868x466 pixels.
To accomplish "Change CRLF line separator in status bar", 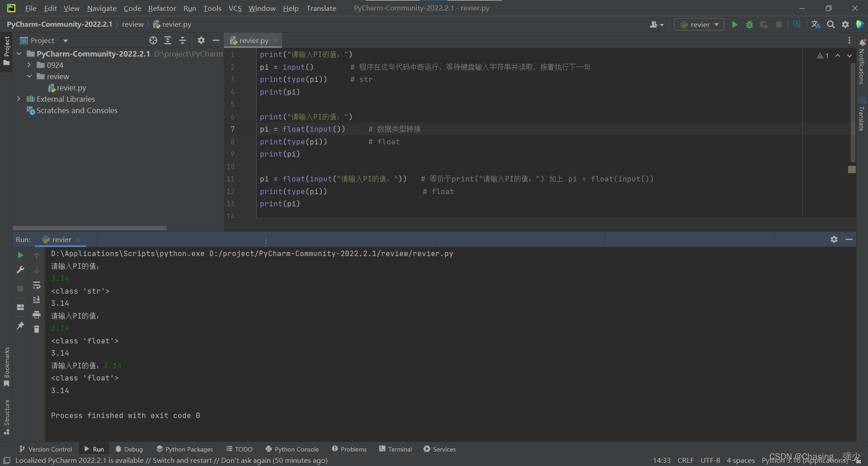I will pos(685,460).
